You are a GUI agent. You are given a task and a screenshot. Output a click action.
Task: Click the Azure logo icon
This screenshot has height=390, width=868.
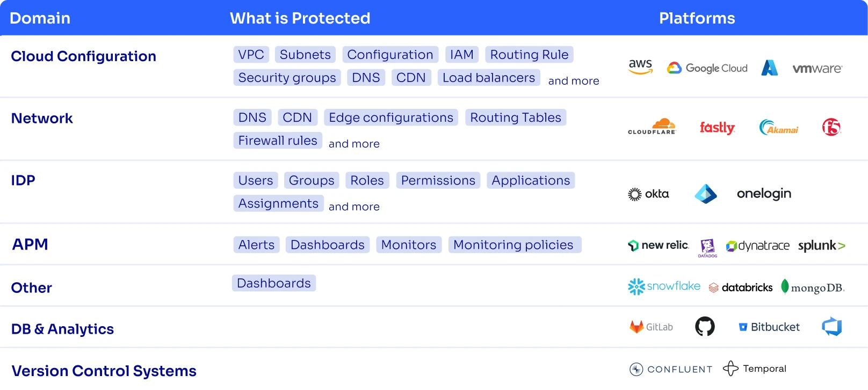(769, 68)
